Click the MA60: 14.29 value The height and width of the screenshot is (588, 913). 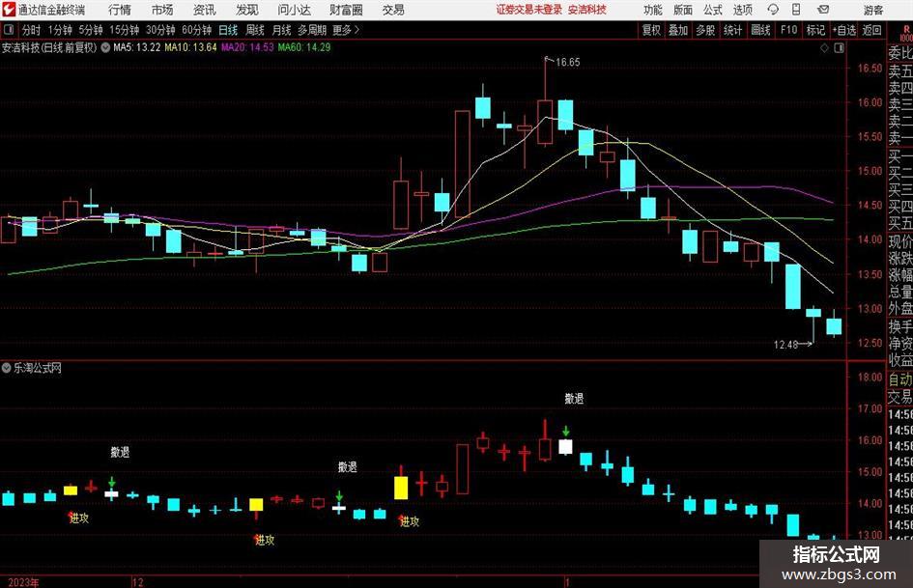(304, 47)
